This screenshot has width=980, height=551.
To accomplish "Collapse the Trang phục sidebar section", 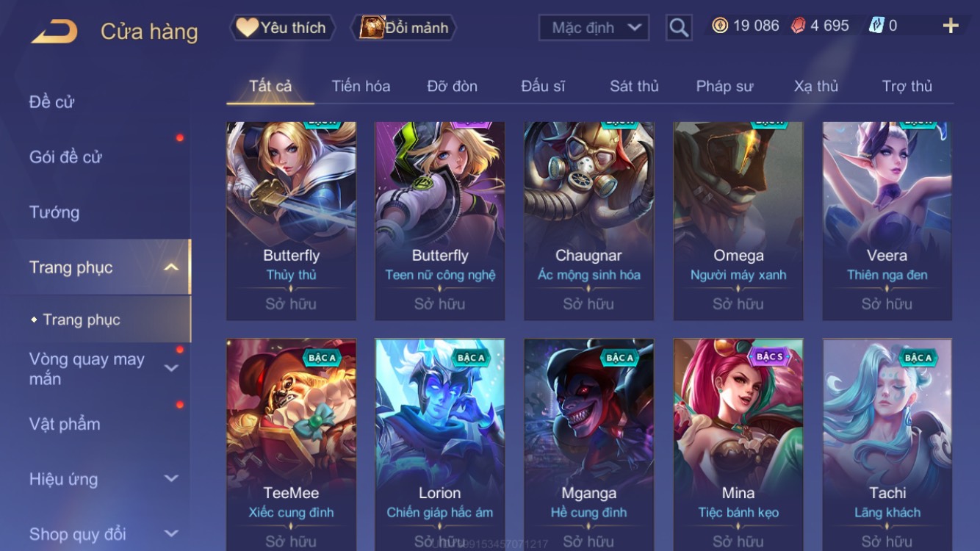I will point(170,267).
